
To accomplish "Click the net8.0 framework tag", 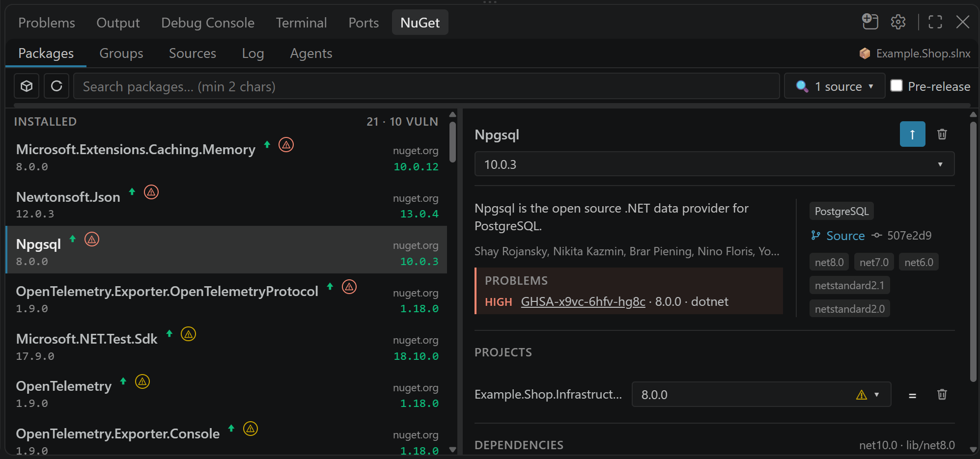I will 829,262.
